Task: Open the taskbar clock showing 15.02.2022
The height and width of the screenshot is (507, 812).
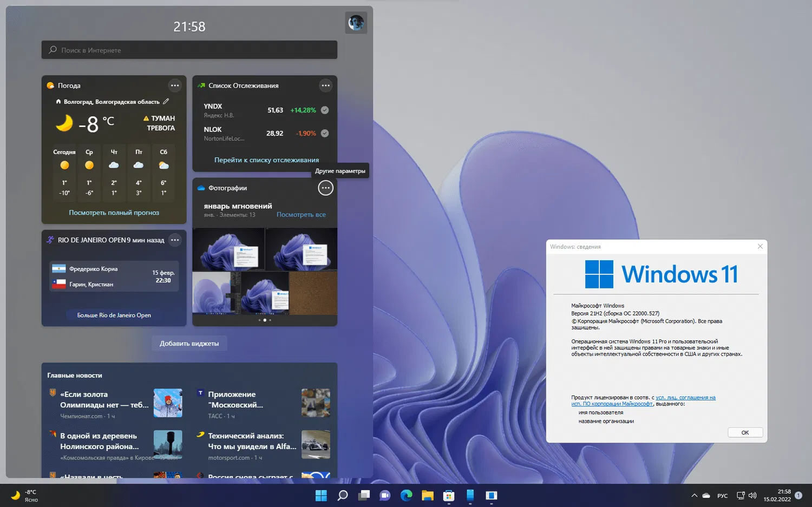Action: (777, 496)
